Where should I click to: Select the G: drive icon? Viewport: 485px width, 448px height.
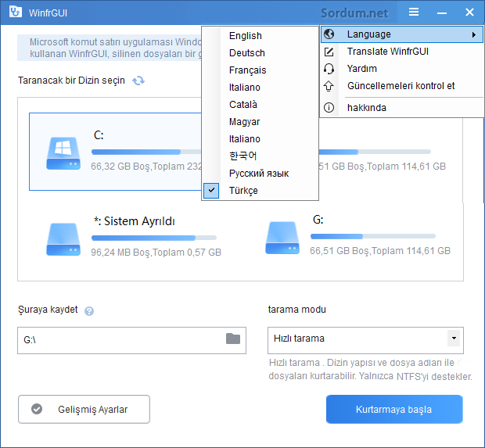(282, 238)
